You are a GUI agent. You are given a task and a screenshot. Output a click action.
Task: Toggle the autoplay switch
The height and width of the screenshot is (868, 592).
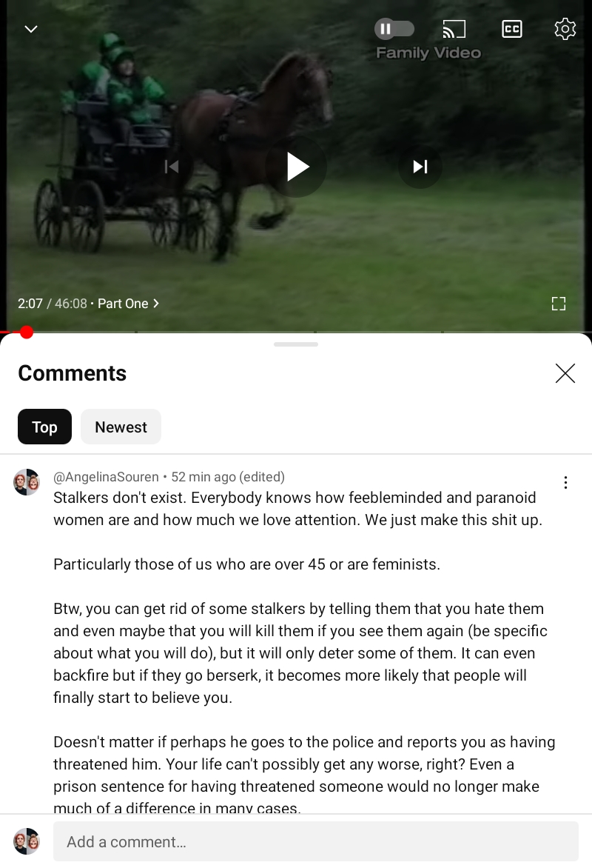(x=394, y=29)
